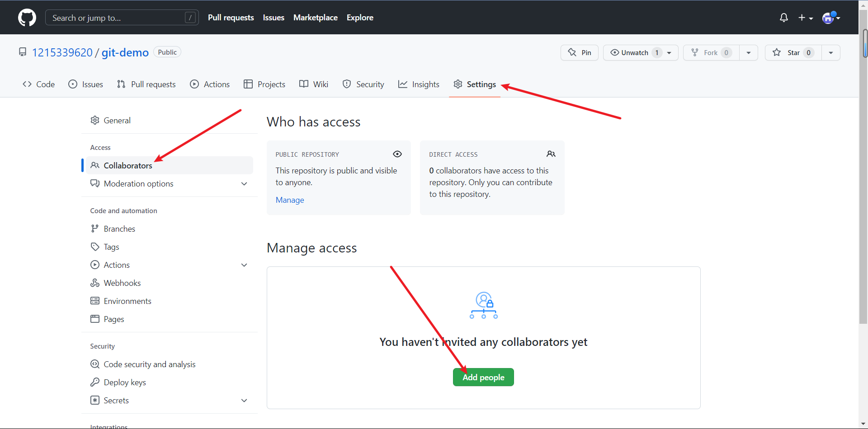Go to the Projects tab
Image resolution: width=868 pixels, height=429 pixels.
[264, 84]
